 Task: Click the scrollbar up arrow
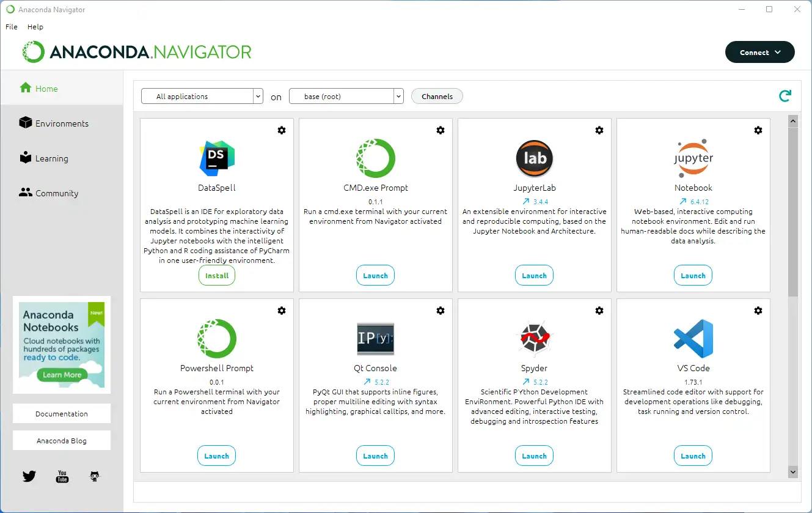793,121
